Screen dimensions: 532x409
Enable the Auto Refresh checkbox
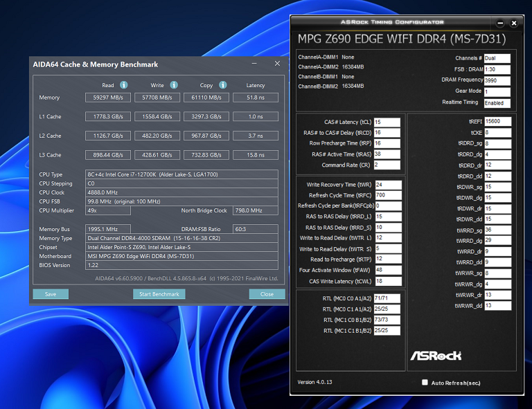(x=425, y=382)
